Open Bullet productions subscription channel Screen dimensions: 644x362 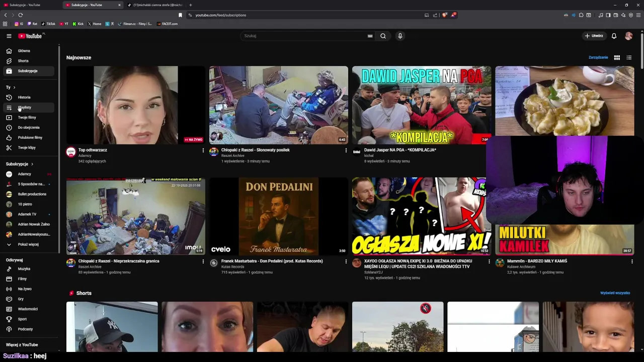point(28,194)
